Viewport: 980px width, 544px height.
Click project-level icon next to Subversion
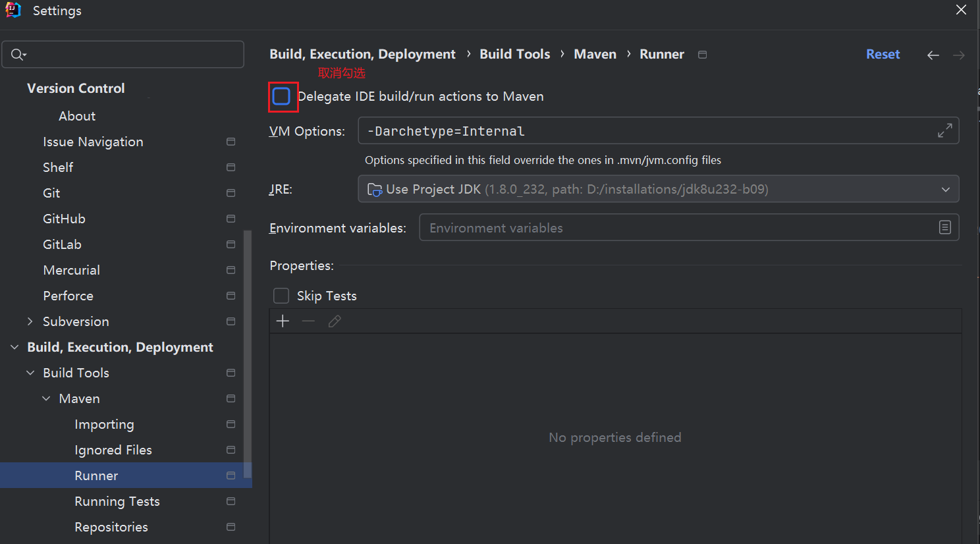point(231,321)
